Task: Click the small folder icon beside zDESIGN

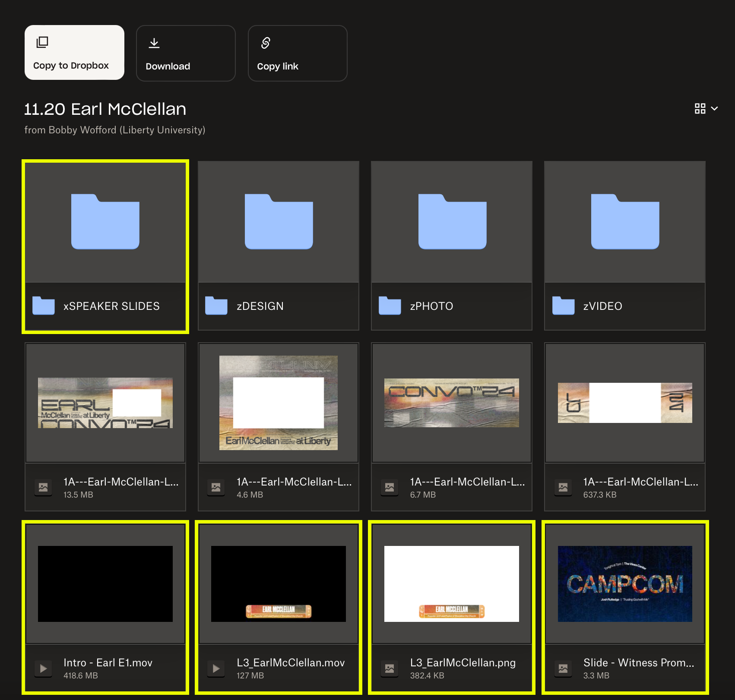Action: (x=216, y=306)
